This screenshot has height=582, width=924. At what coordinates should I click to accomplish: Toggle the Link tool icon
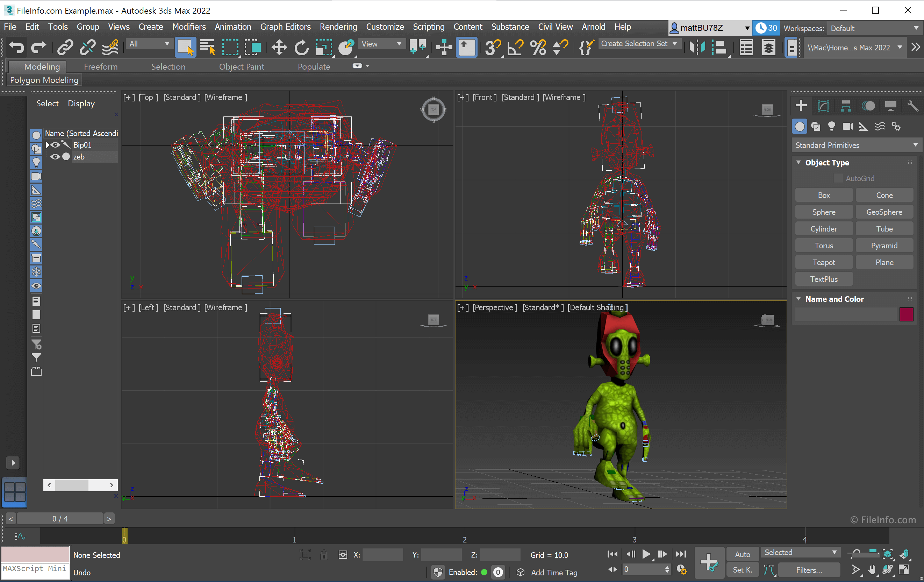(x=64, y=47)
